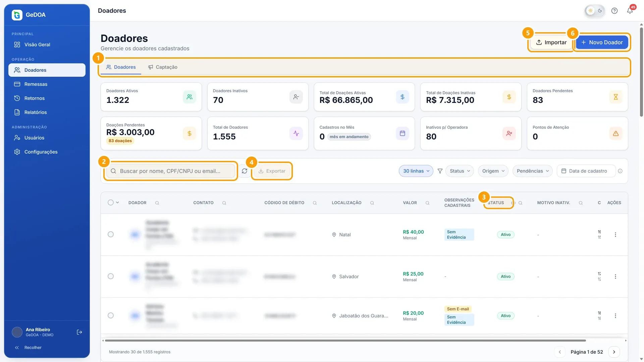Open the Status filter dropdown
The image size is (644, 362).
[x=460, y=171]
